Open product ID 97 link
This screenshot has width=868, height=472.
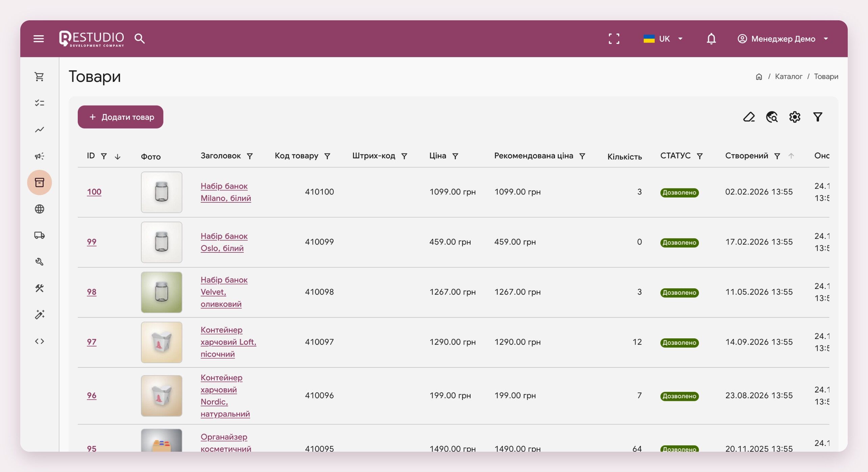92,342
